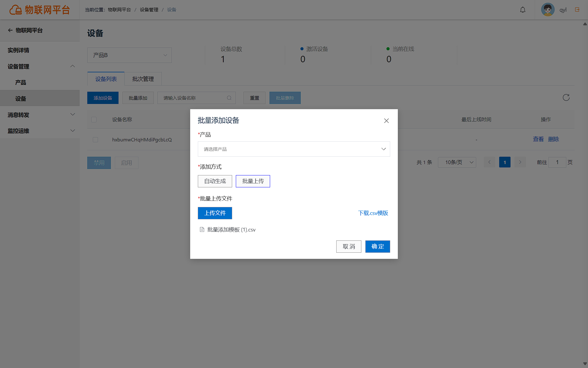
Task: Click the scrollbar down arrow at right edge
Action: pos(585,364)
